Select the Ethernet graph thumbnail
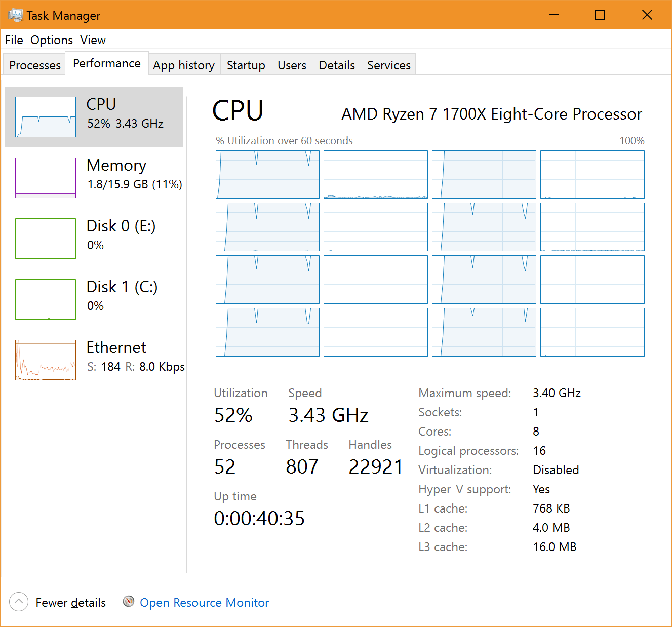 click(x=46, y=360)
